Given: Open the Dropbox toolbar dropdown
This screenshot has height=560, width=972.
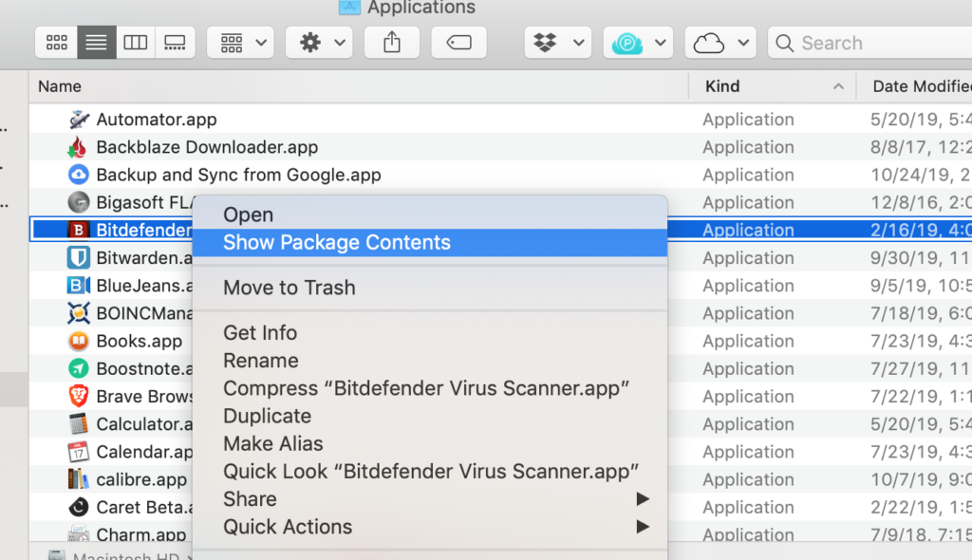Looking at the screenshot, I should click(x=558, y=43).
